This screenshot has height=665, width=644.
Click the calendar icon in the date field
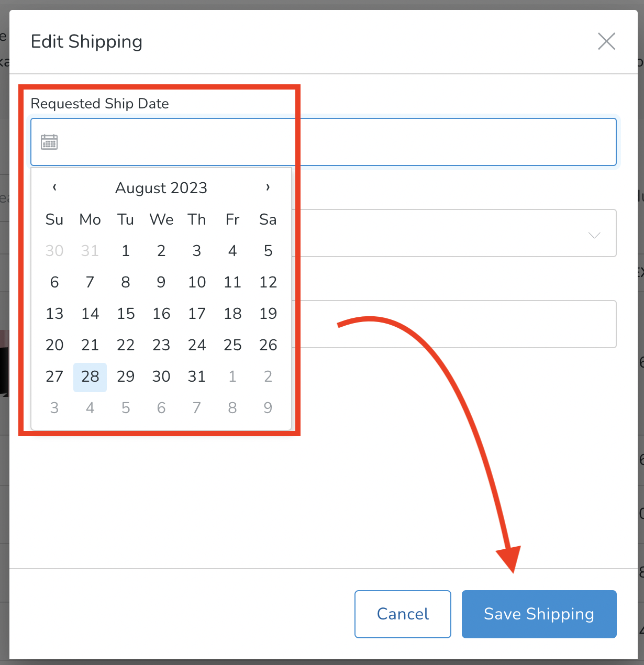click(49, 142)
